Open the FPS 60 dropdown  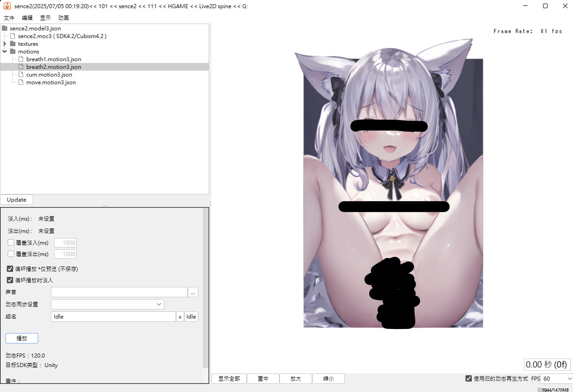[x=557, y=378]
